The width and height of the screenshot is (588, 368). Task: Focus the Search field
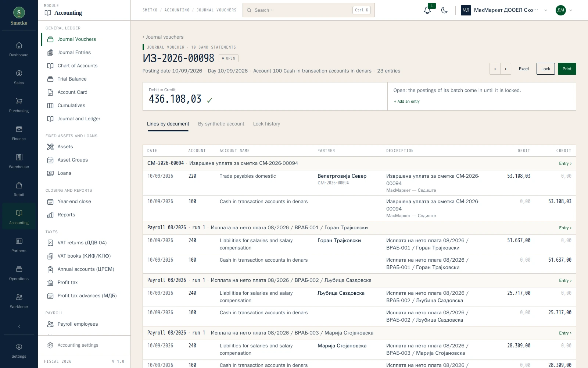point(309,10)
